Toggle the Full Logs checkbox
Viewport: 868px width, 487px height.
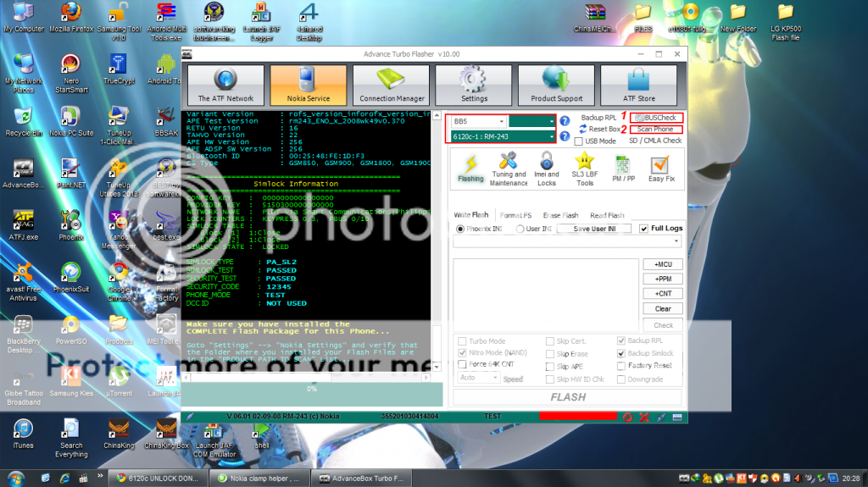644,229
